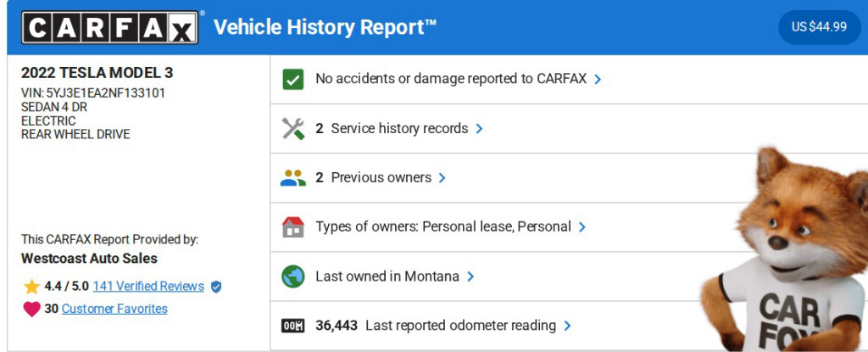Open the Customer Favorites link
This screenshot has height=352, width=868.
click(x=114, y=310)
